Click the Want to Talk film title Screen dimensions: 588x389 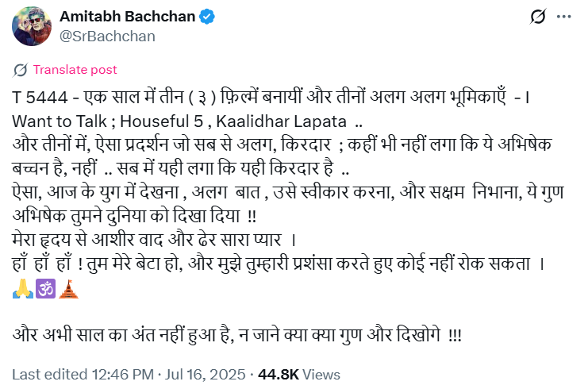tap(58, 122)
